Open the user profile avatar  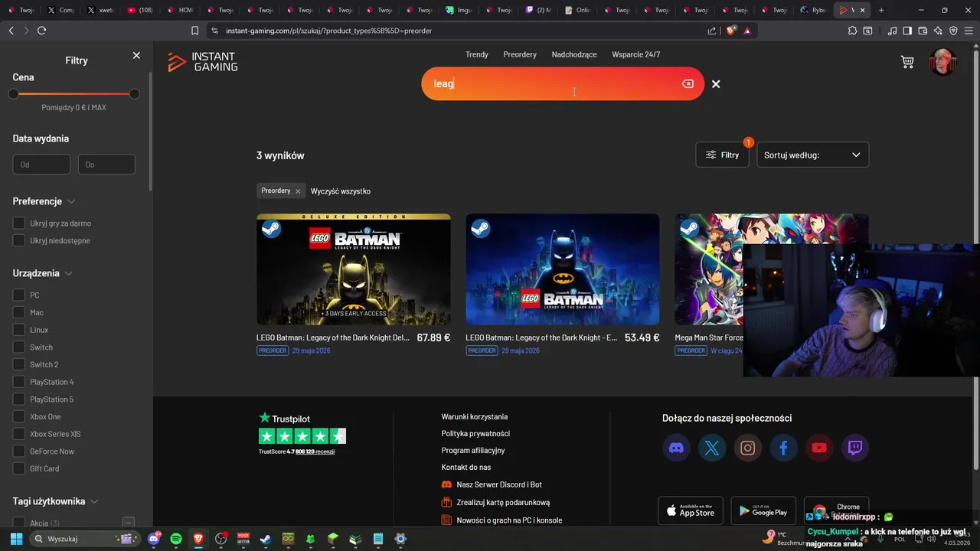point(942,62)
